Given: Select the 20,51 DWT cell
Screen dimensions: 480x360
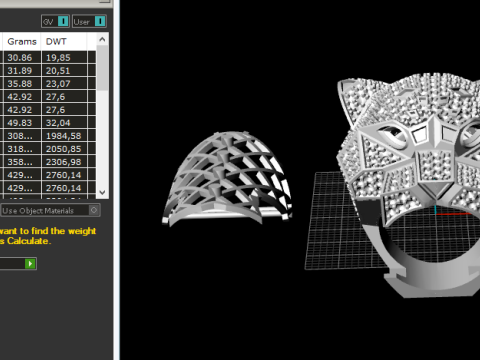Looking at the screenshot, I should (64, 71).
